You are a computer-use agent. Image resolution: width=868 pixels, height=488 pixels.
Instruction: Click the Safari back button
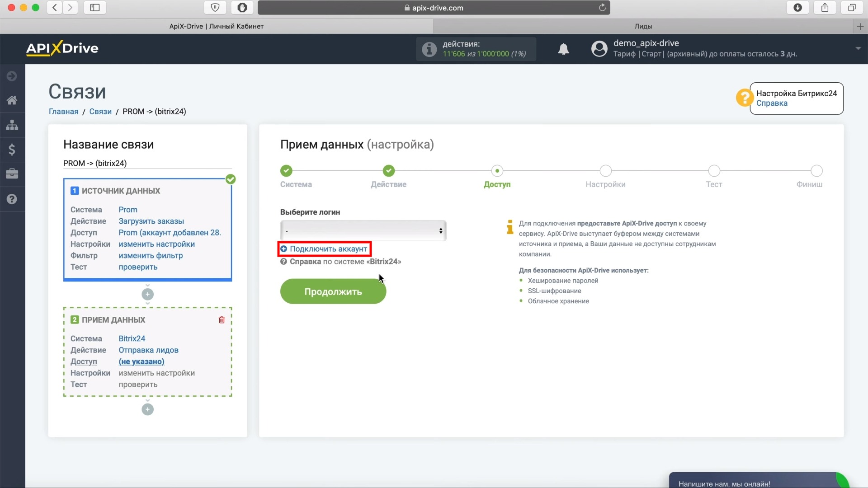(x=55, y=7)
